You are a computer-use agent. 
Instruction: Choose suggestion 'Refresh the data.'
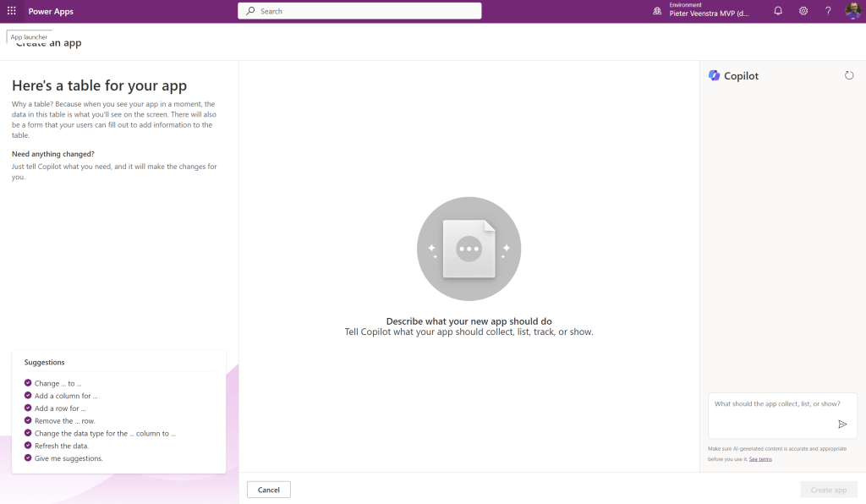tap(61, 446)
